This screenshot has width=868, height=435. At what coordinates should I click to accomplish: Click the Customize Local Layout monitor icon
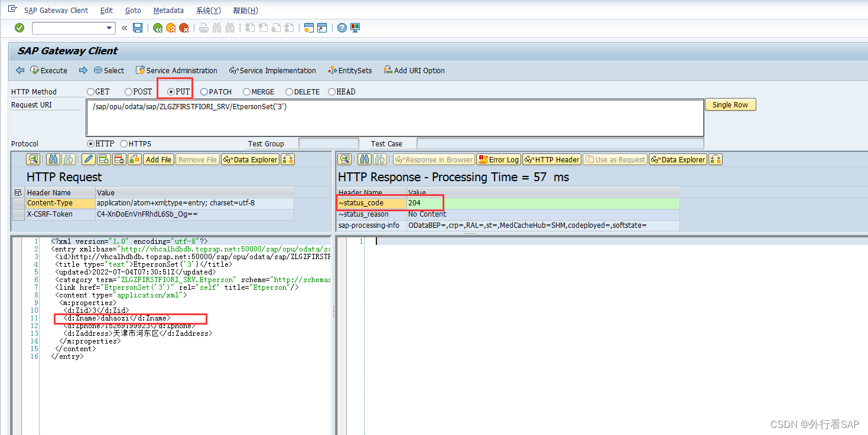pyautogui.click(x=355, y=28)
